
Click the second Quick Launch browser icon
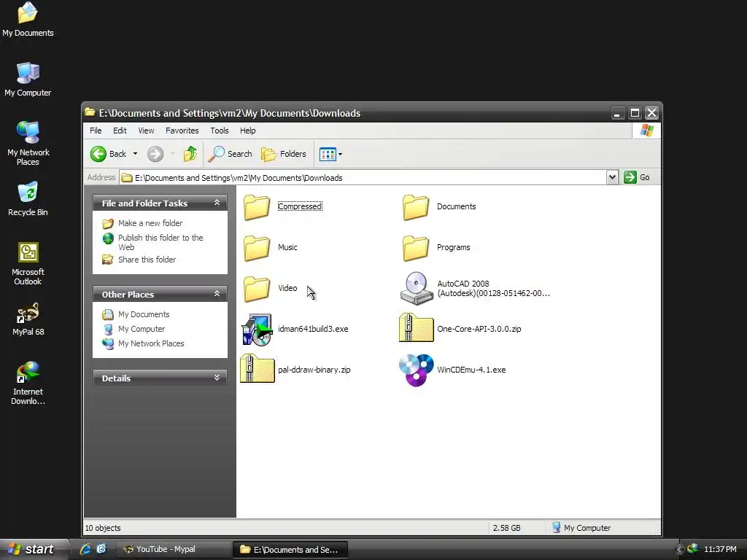(101, 549)
